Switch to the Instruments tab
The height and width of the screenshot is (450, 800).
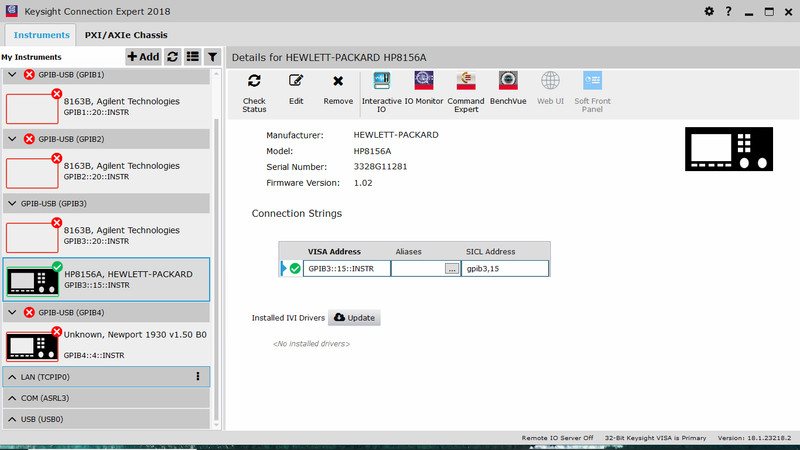click(41, 35)
